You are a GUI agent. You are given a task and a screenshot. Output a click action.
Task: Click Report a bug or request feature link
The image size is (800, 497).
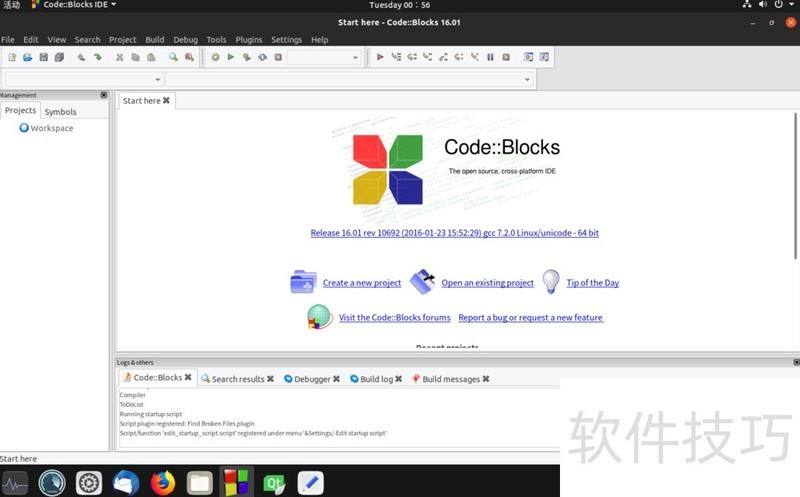coord(531,317)
